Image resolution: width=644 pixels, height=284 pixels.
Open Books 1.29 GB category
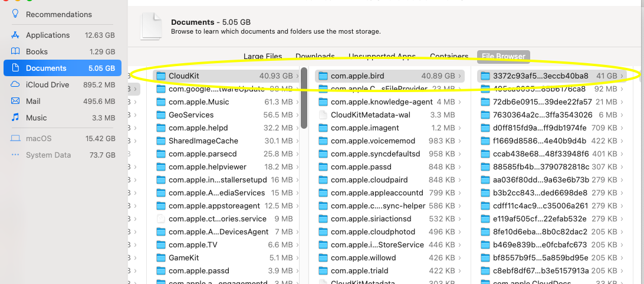[63, 51]
